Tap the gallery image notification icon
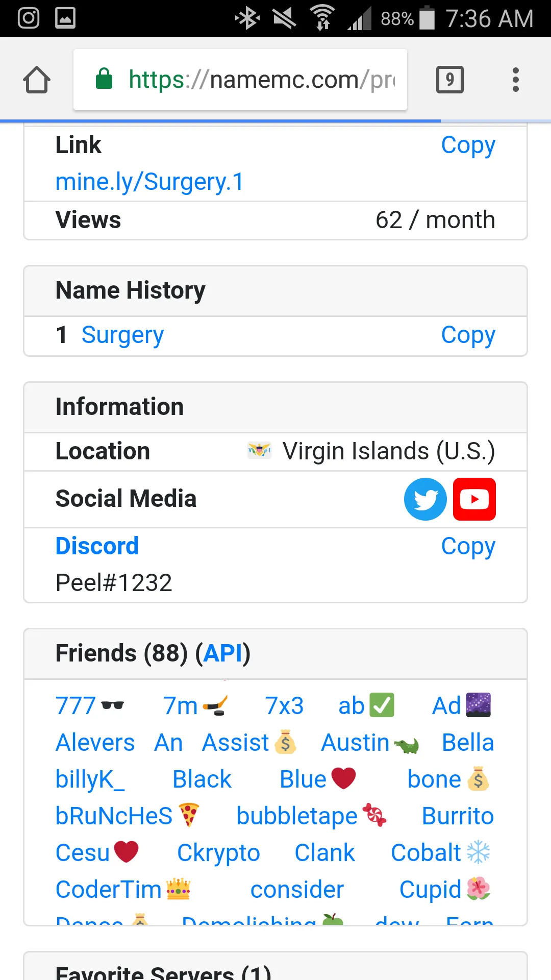The width and height of the screenshot is (551, 980). pos(65,18)
